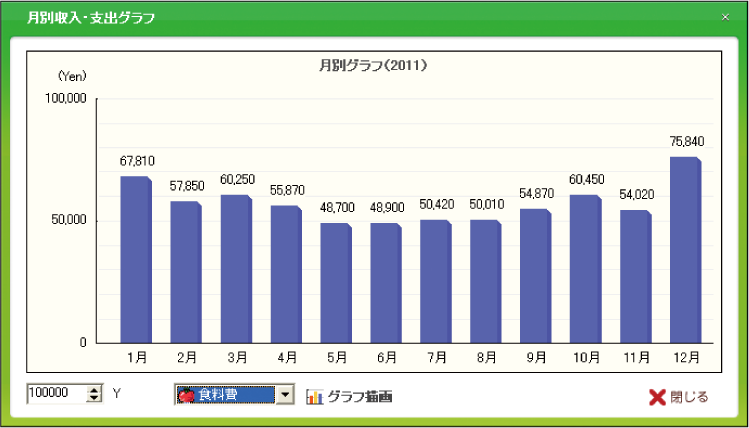Click the 12月 bar showing 75,840

685,250
